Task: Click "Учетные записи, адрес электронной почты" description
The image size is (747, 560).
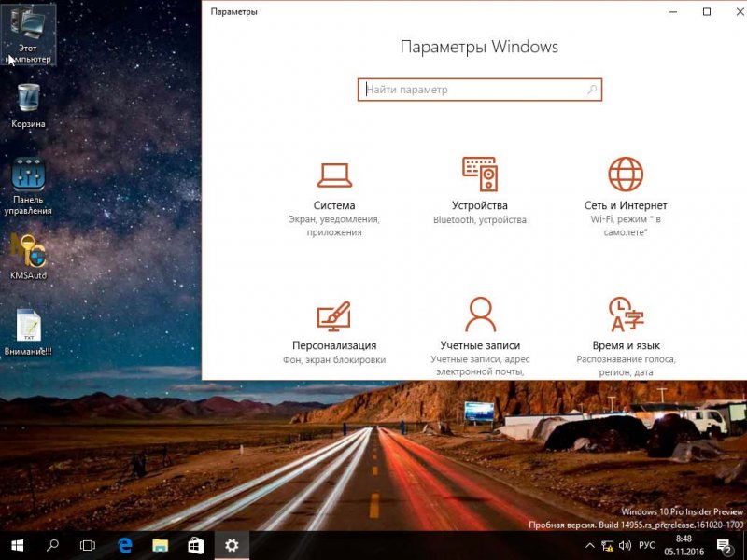Action: click(480, 366)
